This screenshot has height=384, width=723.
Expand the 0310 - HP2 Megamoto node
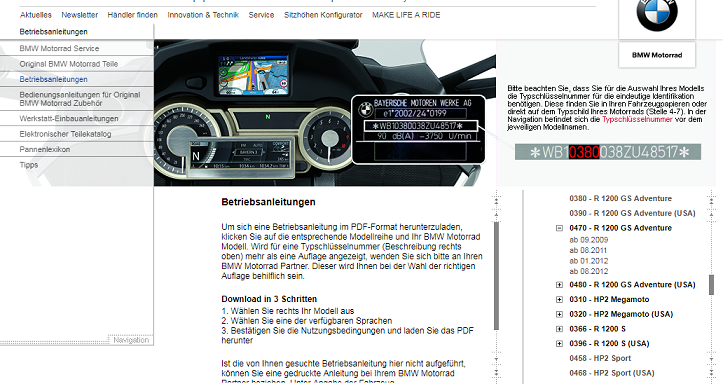click(559, 300)
